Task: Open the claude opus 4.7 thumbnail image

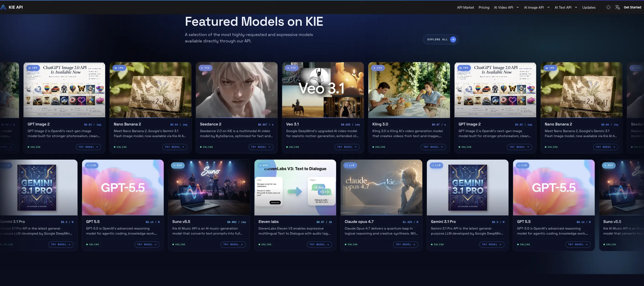Action: [381, 187]
